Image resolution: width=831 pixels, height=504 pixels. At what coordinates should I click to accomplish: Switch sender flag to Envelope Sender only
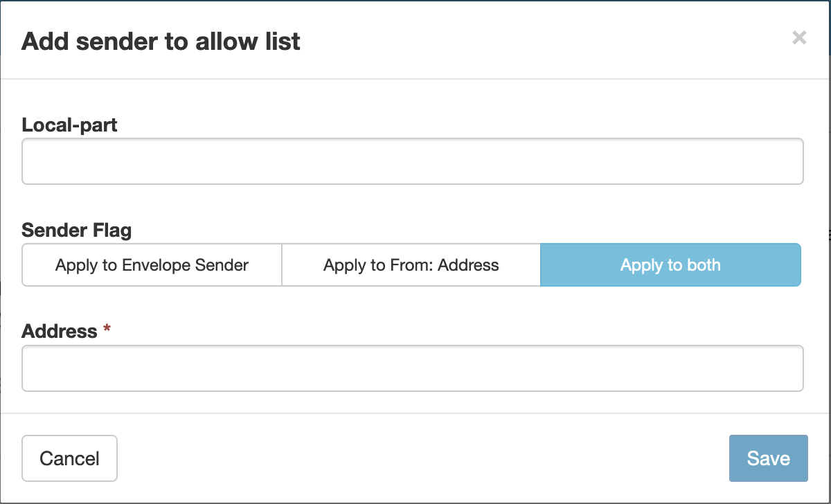pos(152,264)
